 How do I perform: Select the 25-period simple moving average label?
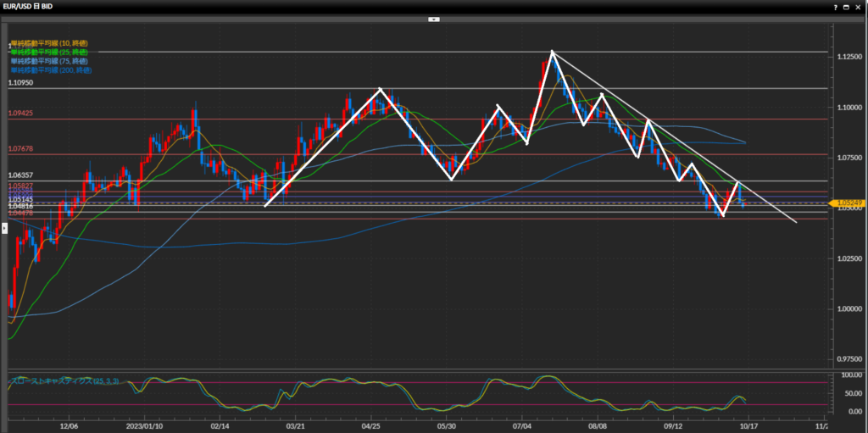49,52
